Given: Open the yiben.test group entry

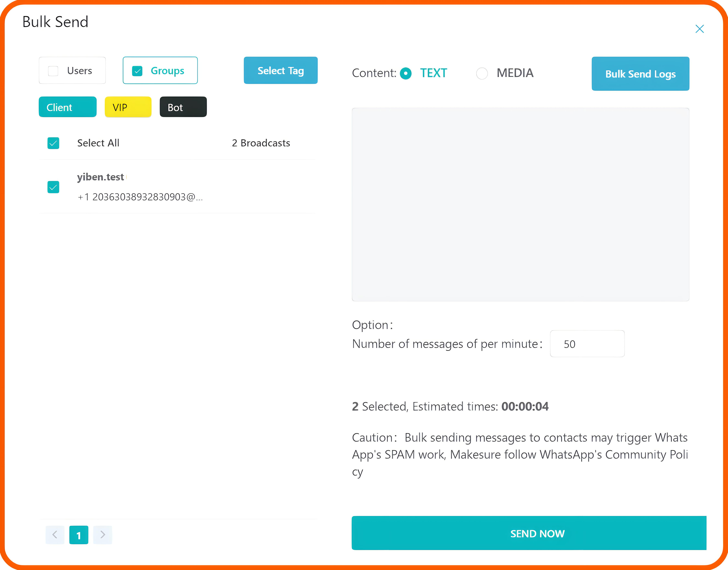Looking at the screenshot, I should pos(101,177).
